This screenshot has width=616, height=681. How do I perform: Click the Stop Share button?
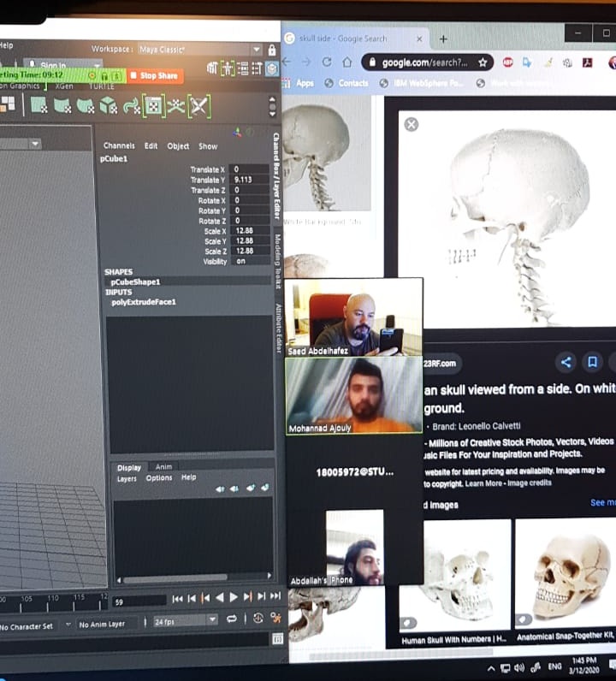(x=155, y=75)
